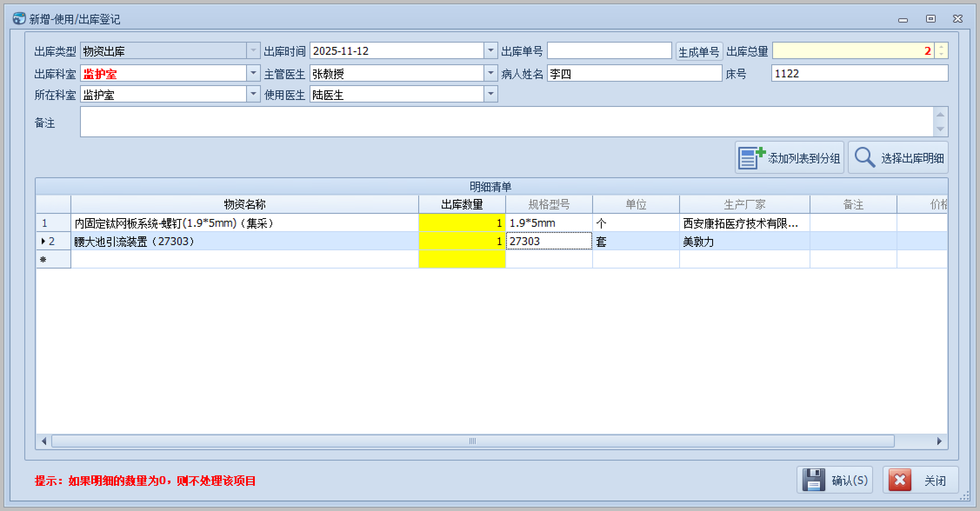Open the supervising doctor dropdown
980x511 pixels.
491,73
